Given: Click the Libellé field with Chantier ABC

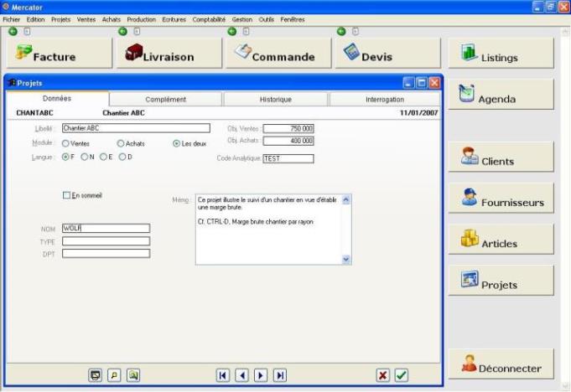Looking at the screenshot, I should click(x=136, y=128).
